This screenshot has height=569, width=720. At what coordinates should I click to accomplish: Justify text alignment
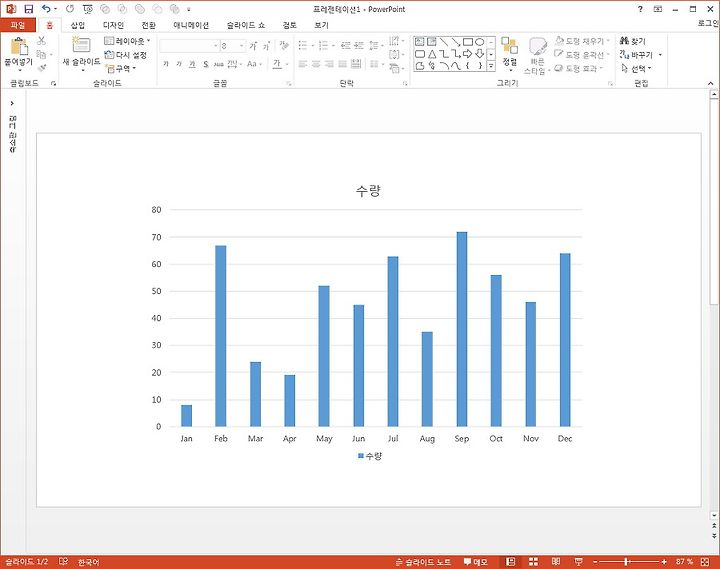[343, 64]
